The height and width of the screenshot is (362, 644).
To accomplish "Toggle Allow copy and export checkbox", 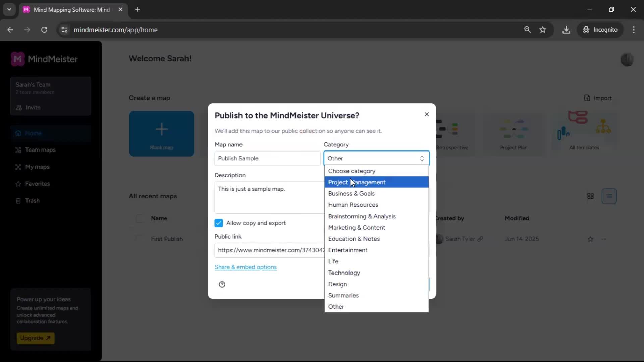I will (219, 223).
